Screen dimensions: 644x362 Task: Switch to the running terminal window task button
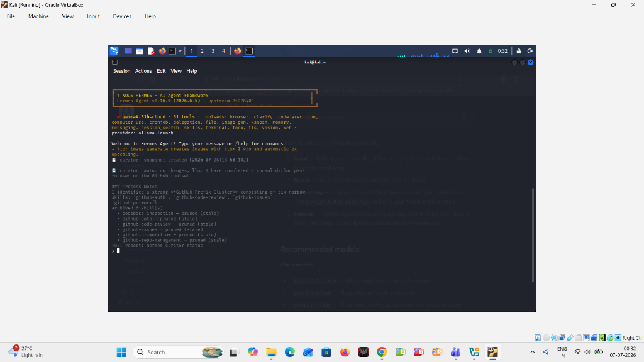pyautogui.click(x=249, y=51)
